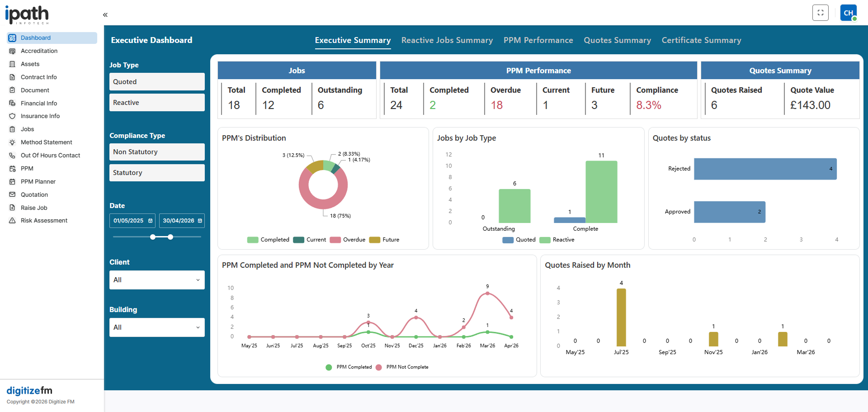Collapse the sidebar with double-chevron icon

coord(105,15)
